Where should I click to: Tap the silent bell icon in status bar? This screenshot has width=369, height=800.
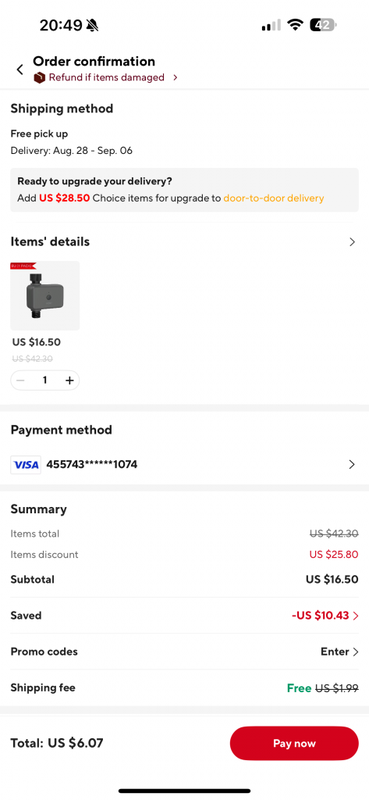point(92,25)
